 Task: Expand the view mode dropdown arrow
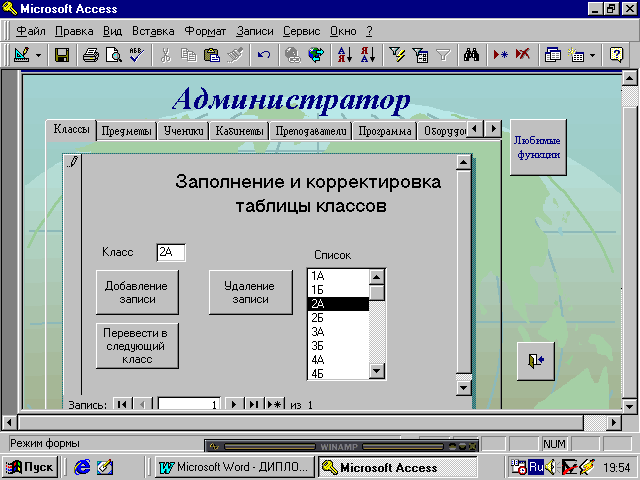[38, 55]
